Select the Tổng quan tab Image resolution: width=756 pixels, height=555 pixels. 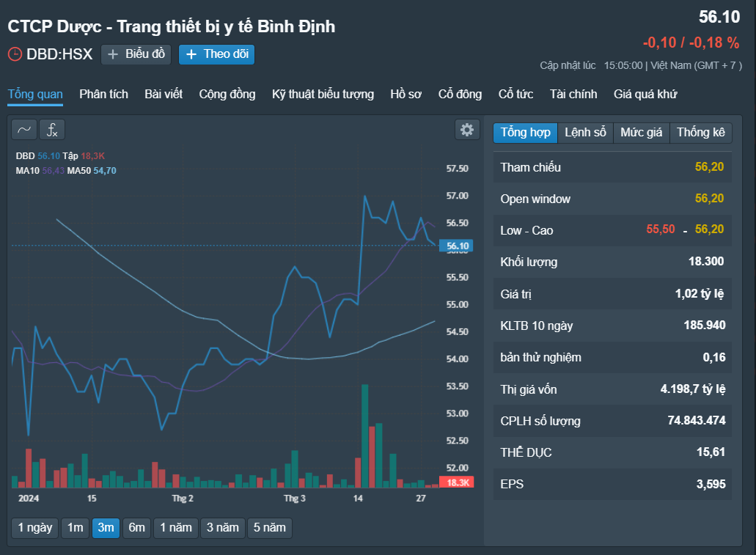[x=35, y=94]
